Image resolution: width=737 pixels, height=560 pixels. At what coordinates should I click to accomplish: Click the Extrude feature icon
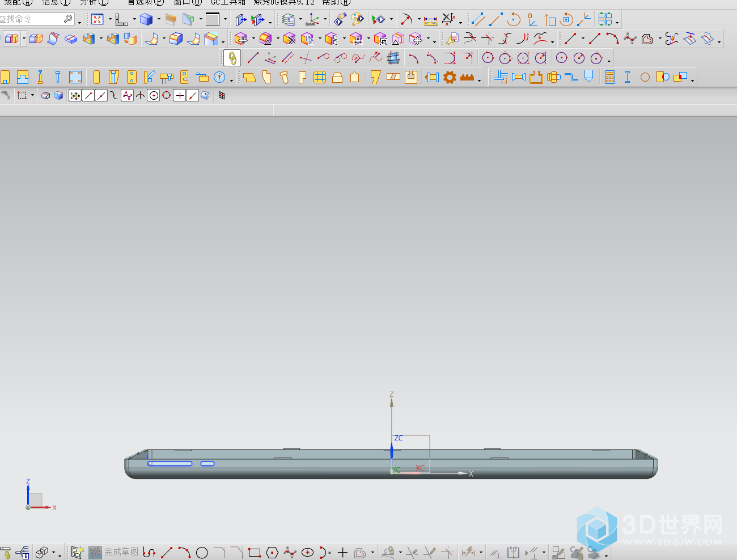click(x=11, y=39)
